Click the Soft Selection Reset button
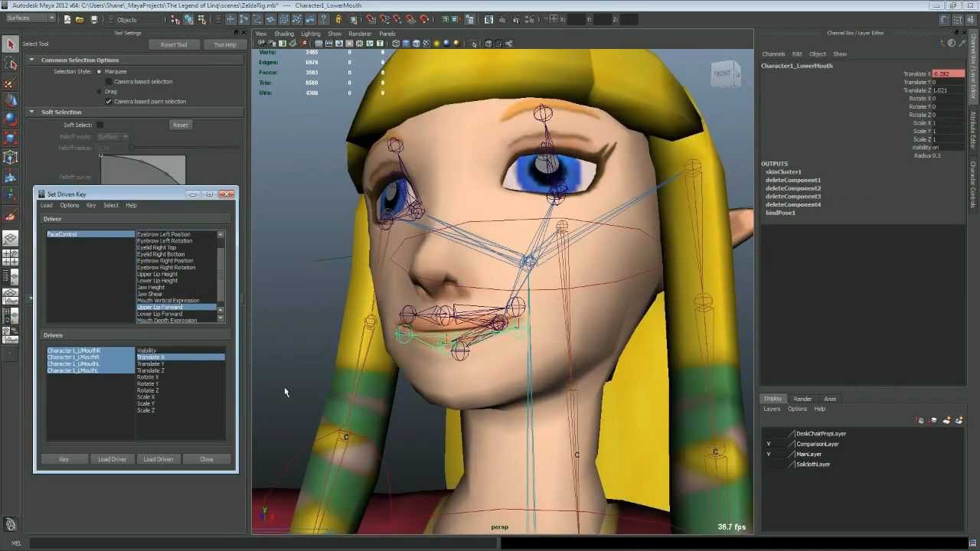The image size is (980, 551). click(x=181, y=125)
